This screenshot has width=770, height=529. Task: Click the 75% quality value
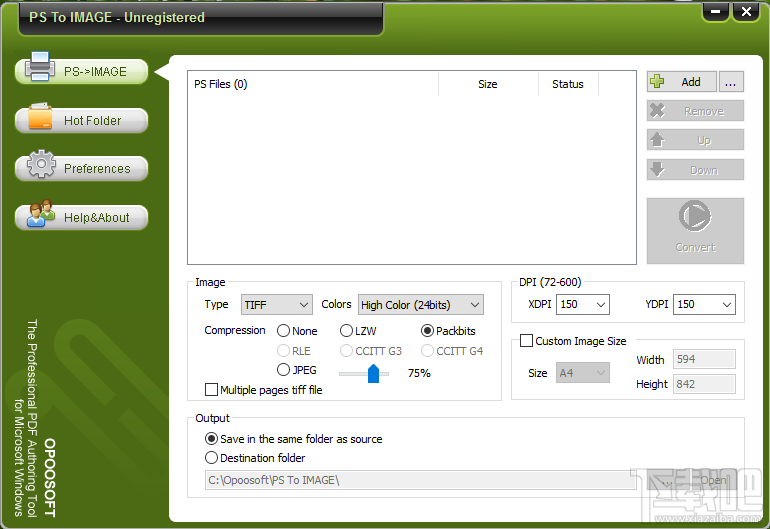(419, 373)
